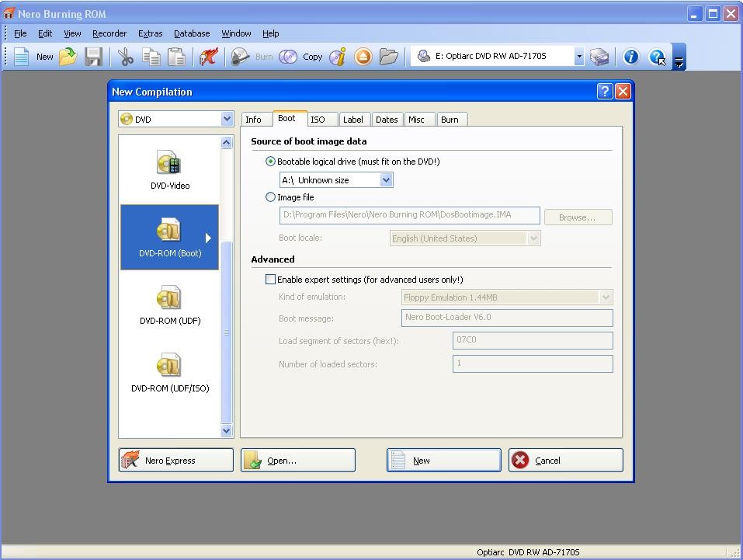
Task: Click the toolbar Copy text label
Action: [x=313, y=57]
